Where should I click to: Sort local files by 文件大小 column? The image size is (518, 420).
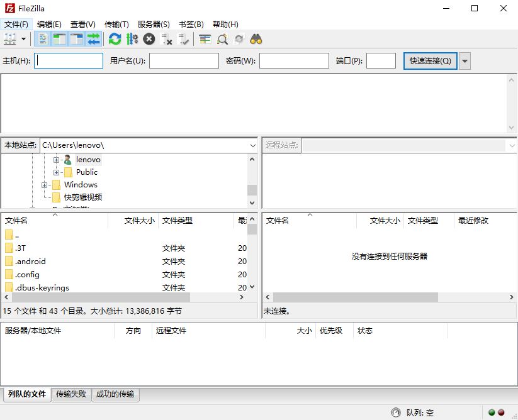(133, 221)
